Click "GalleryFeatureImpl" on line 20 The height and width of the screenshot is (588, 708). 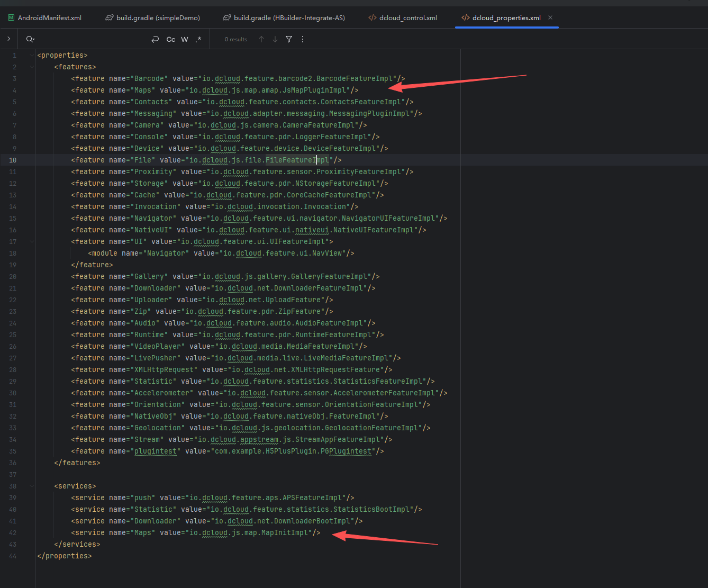tap(329, 276)
